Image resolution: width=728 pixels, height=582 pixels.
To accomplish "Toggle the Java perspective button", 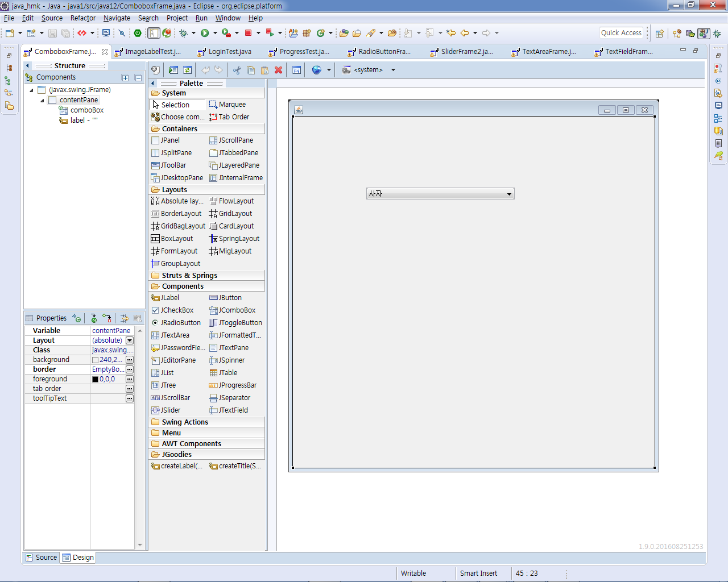I will 704,34.
